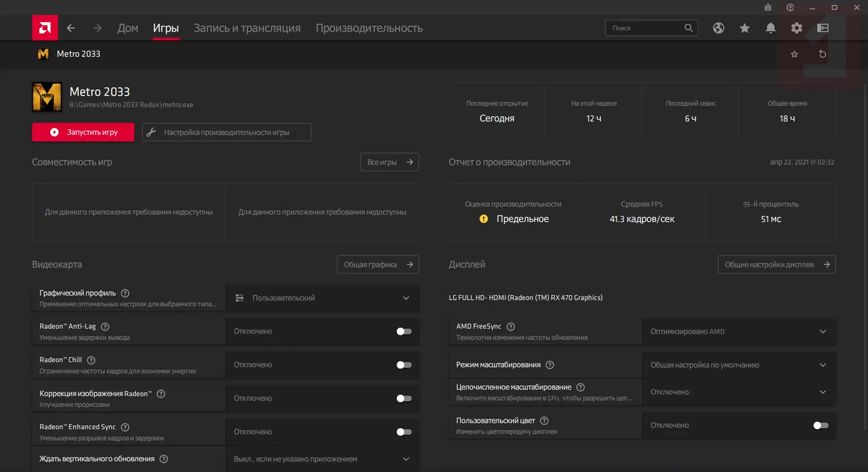Expand the Графический профиль dropdown
Viewport: 868px width, 472px height.
[x=322, y=298]
